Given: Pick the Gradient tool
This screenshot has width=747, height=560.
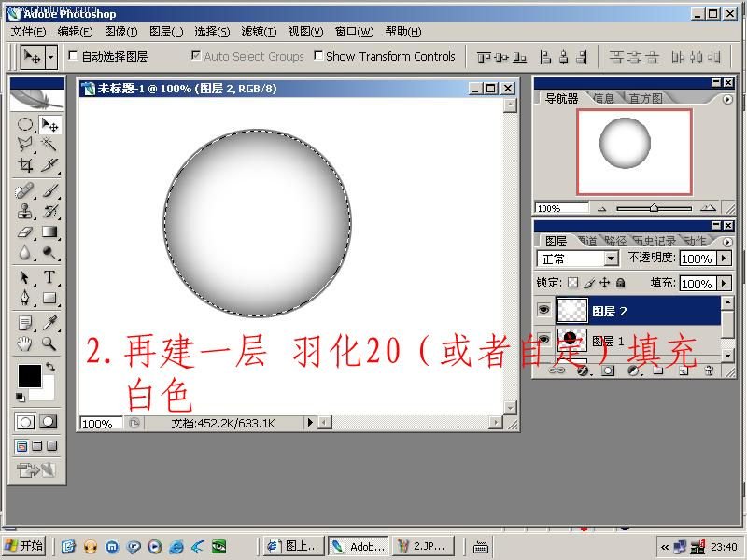Looking at the screenshot, I should click(x=49, y=232).
